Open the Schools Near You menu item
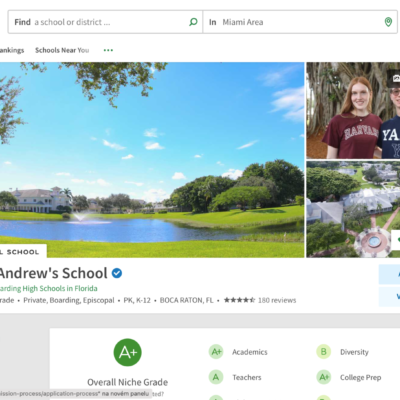The image size is (400, 400). click(62, 50)
